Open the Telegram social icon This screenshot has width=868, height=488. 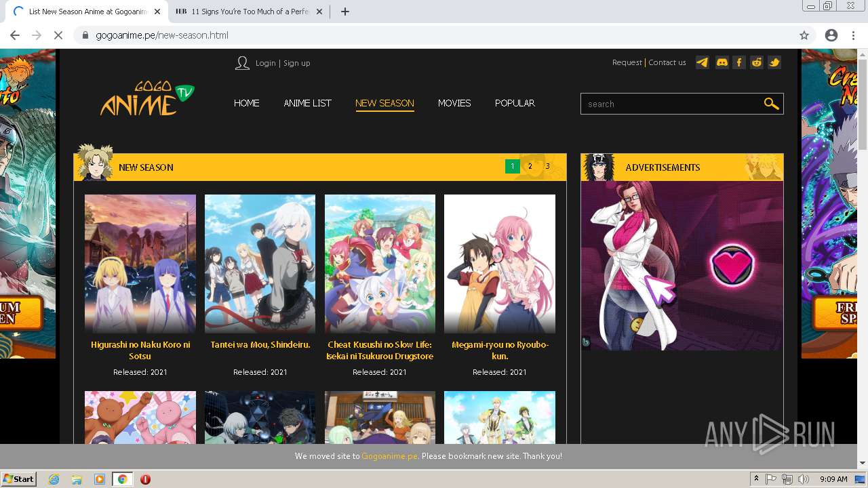click(703, 62)
